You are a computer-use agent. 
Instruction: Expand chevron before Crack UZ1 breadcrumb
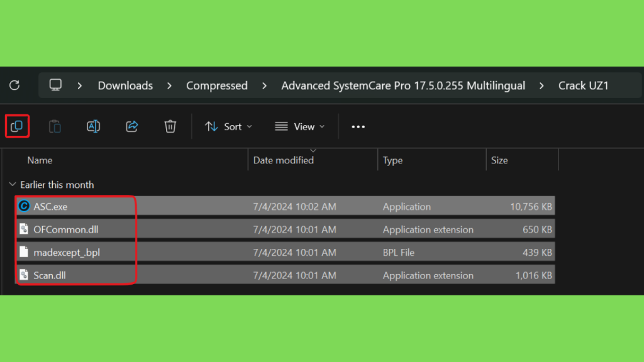(541, 85)
